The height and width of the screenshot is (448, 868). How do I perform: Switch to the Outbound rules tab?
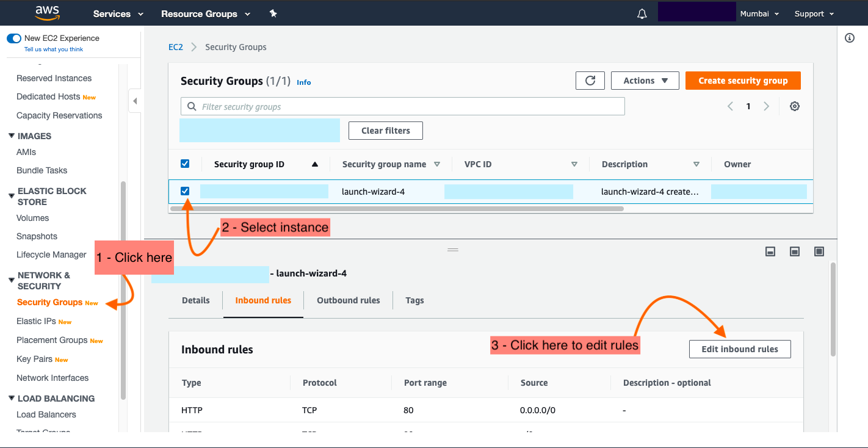348,300
